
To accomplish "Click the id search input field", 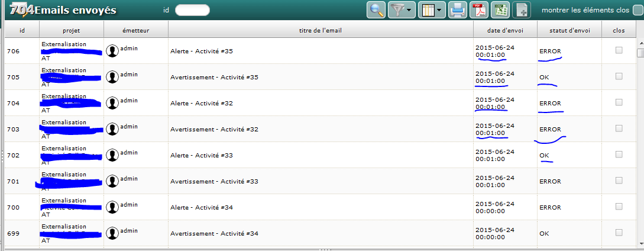I will click(x=192, y=10).
